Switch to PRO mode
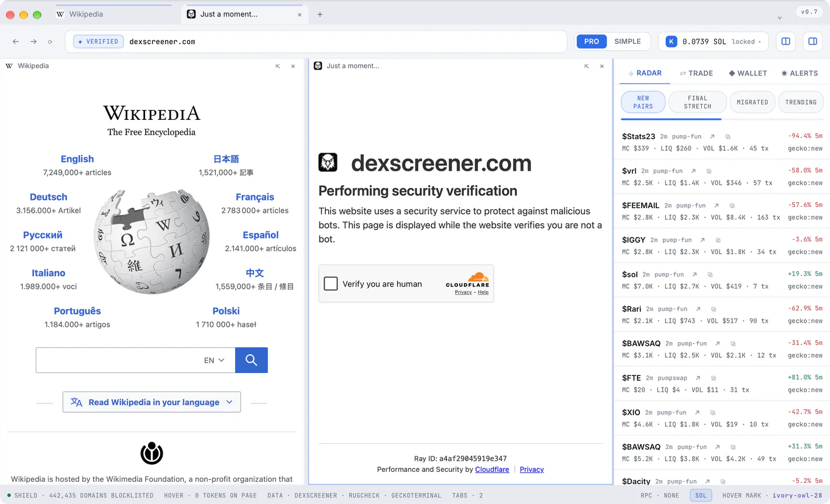 pyautogui.click(x=591, y=42)
